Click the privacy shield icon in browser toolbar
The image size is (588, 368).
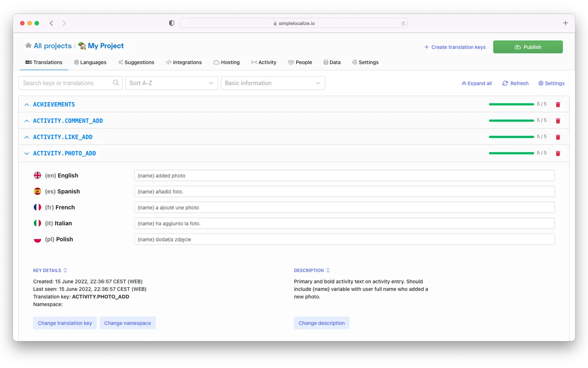171,23
